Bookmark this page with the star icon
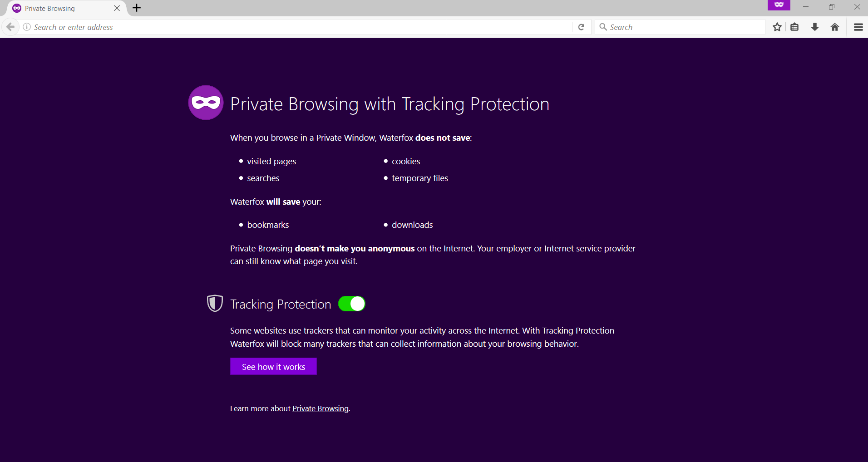The width and height of the screenshot is (868, 462). (x=777, y=27)
